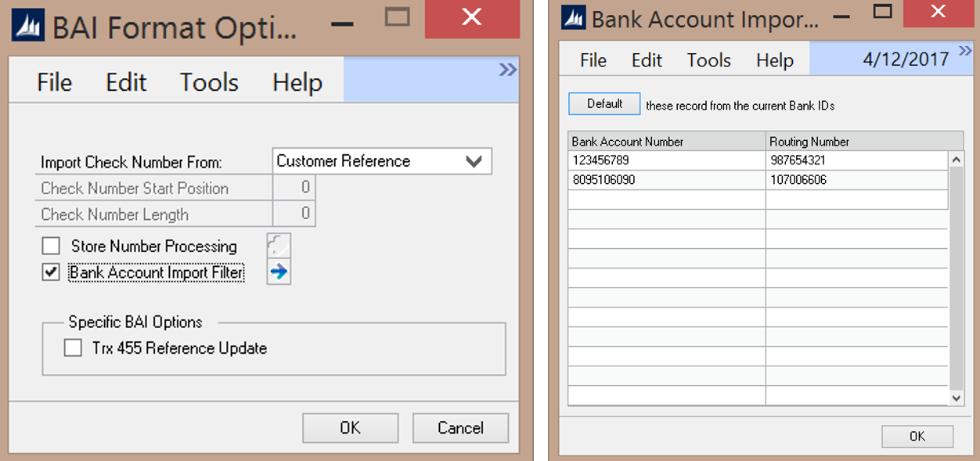Click the double chevron icon in BAI Format Options
980x461 pixels.
(508, 70)
